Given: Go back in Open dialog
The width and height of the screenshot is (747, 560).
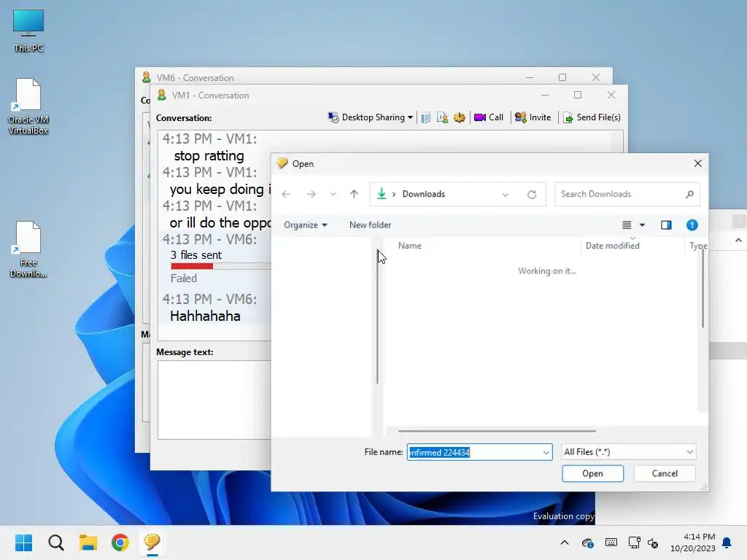Looking at the screenshot, I should [286, 194].
